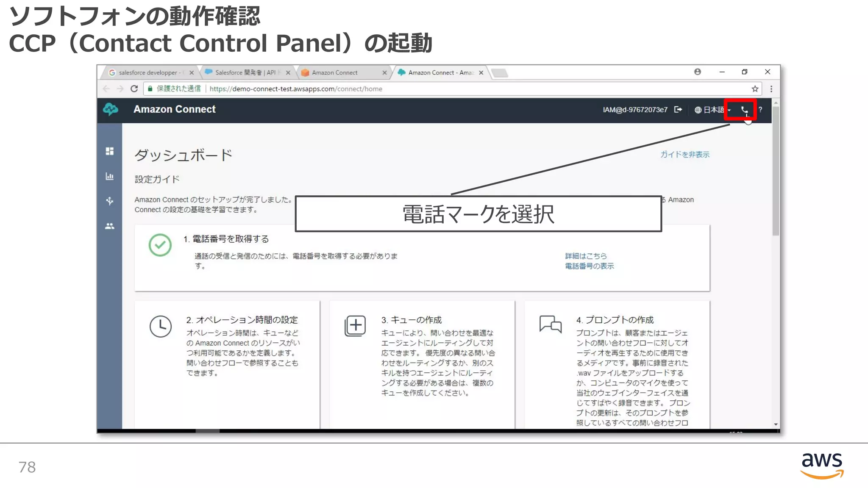Viewport: 868px width, 488px height.
Task: Click the address bar URL
Action: point(296,89)
